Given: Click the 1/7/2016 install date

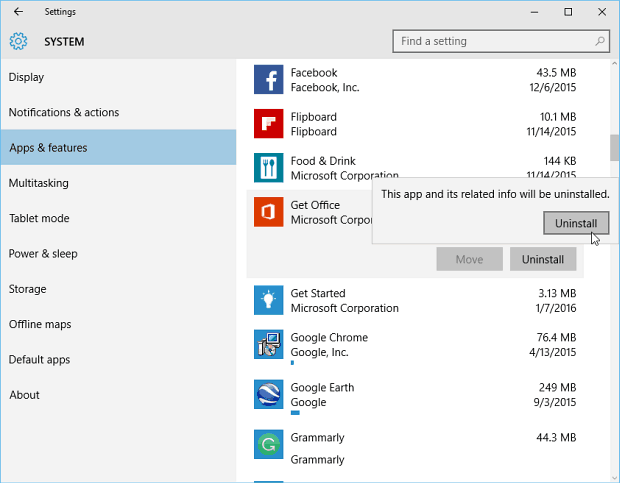Looking at the screenshot, I should [x=556, y=308].
